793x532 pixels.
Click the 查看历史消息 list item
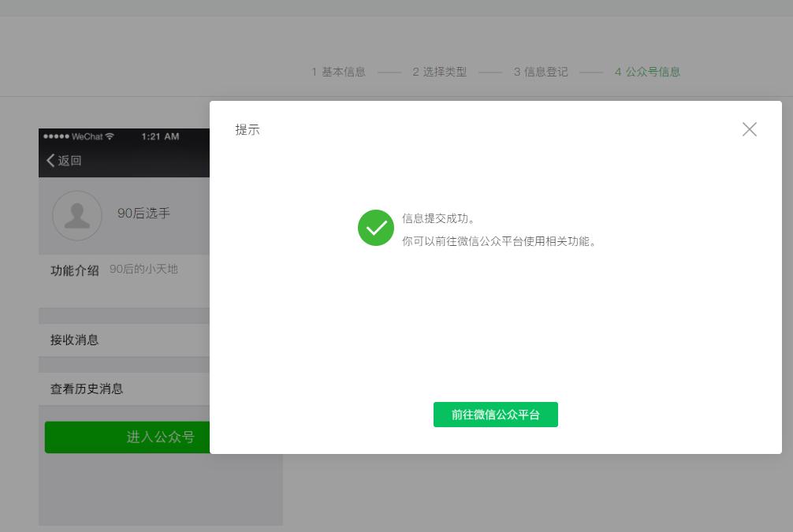pyautogui.click(x=87, y=389)
